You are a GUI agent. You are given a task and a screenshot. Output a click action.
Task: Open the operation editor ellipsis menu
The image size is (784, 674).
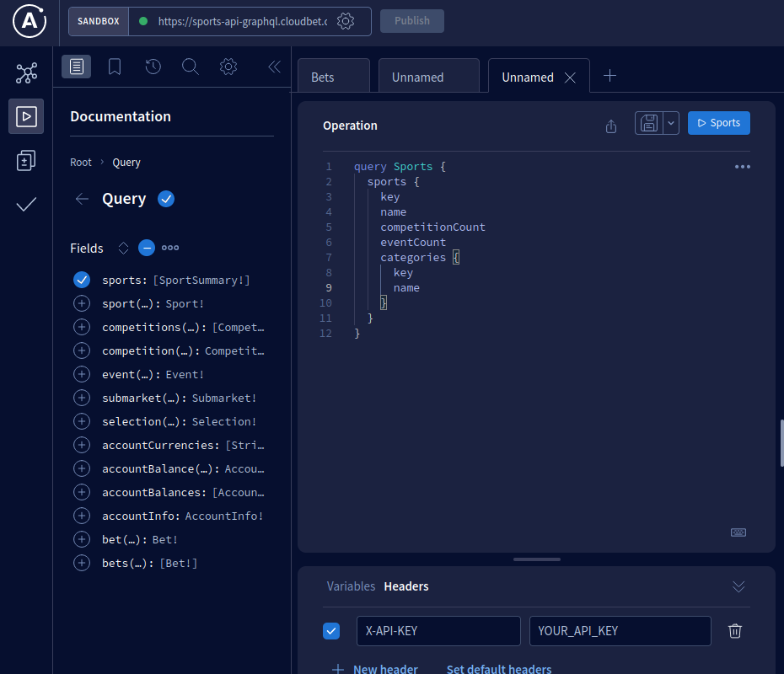coord(743,167)
